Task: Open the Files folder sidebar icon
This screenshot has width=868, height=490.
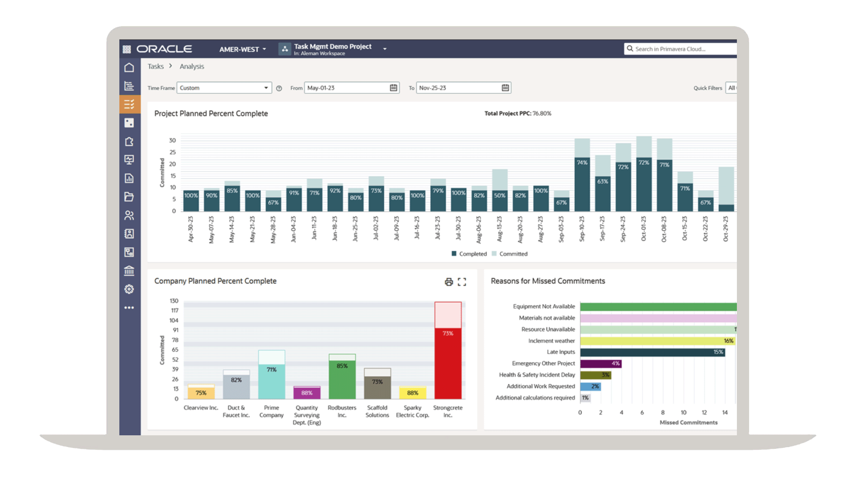Action: click(129, 197)
